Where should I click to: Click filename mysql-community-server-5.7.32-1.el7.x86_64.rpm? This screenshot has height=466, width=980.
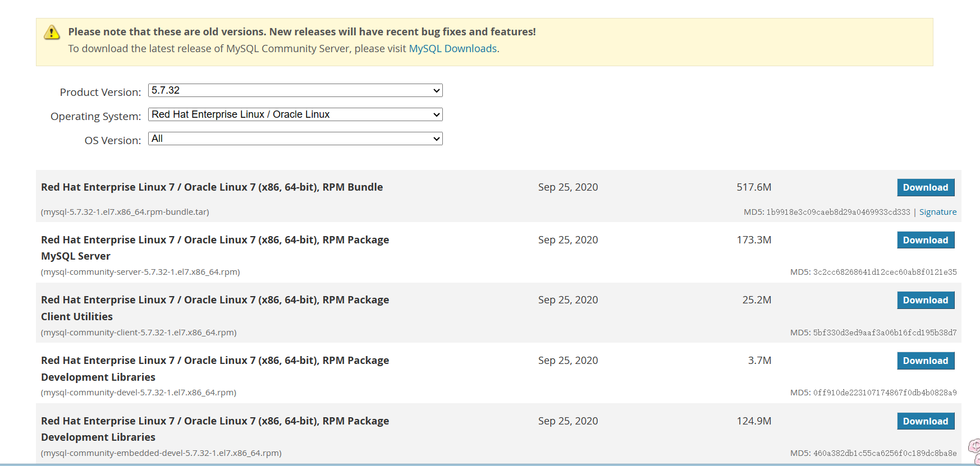(140, 272)
